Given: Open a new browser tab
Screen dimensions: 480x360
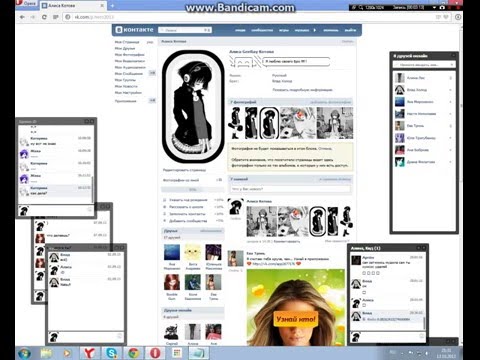Looking at the screenshot, I should (x=112, y=6).
